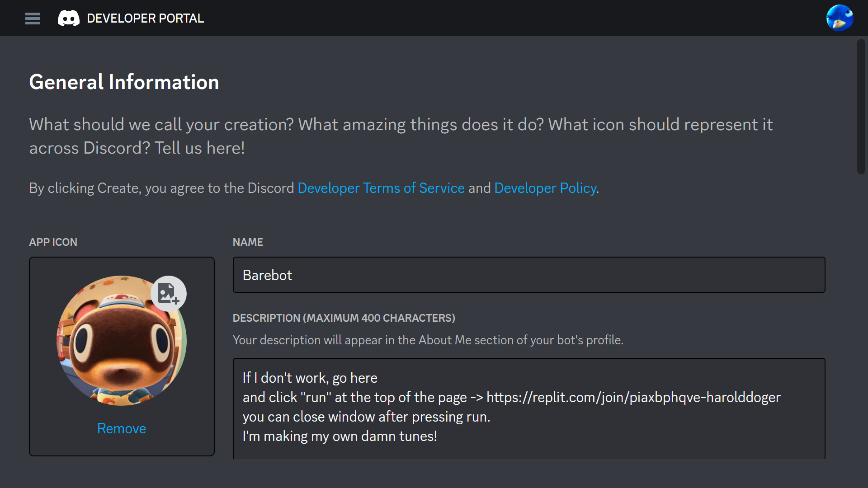Click the upload image icon on app icon
Viewport: 868px width, 488px height.
169,294
